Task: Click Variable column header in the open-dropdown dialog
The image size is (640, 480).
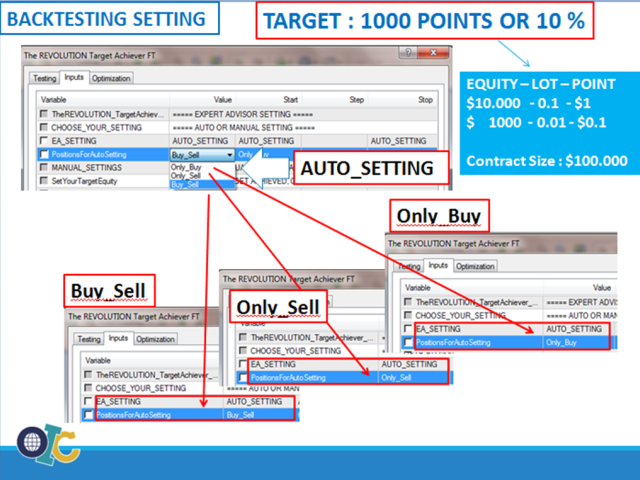Action: coord(54,100)
